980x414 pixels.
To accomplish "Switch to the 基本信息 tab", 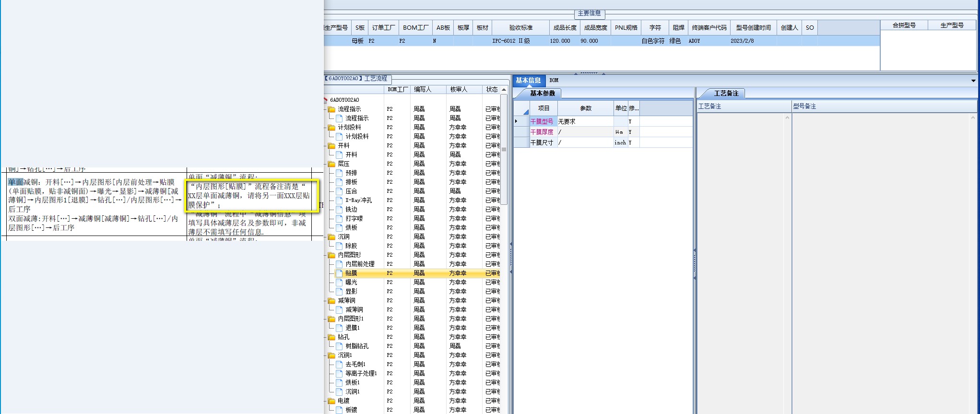I will point(528,81).
